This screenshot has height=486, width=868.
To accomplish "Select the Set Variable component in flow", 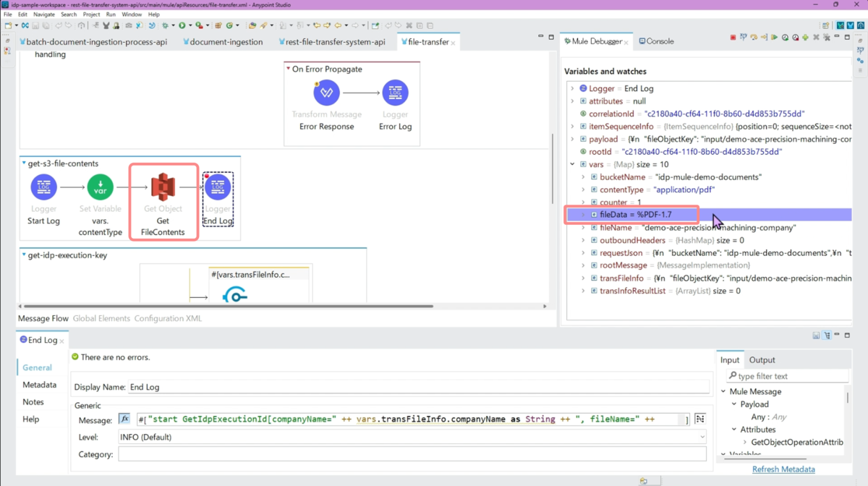I will click(101, 187).
